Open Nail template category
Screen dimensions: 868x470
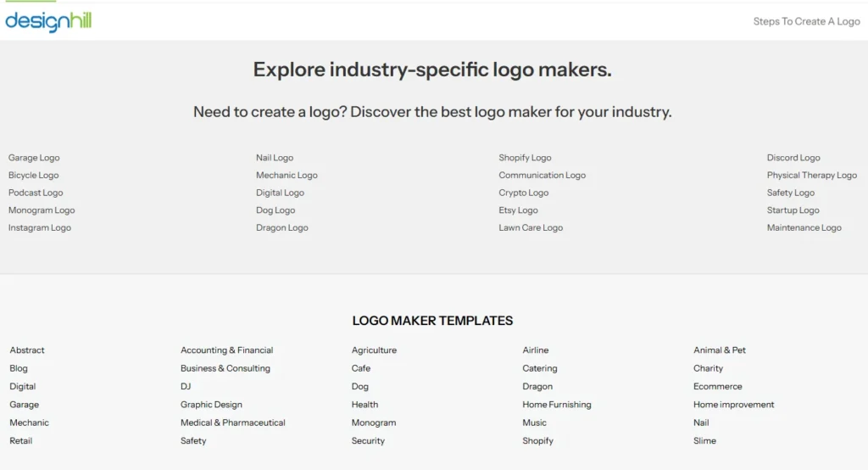click(701, 422)
